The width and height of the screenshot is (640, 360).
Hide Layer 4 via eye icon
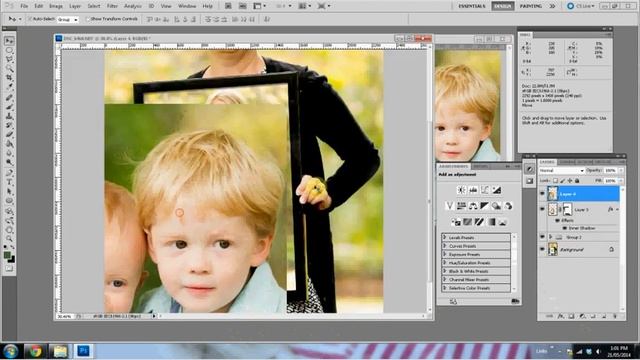coord(542,194)
